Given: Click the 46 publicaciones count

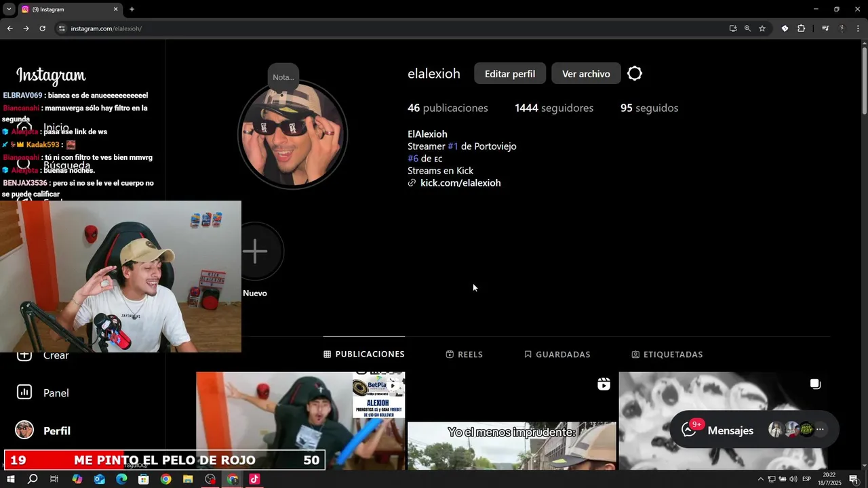Looking at the screenshot, I should pos(448,108).
